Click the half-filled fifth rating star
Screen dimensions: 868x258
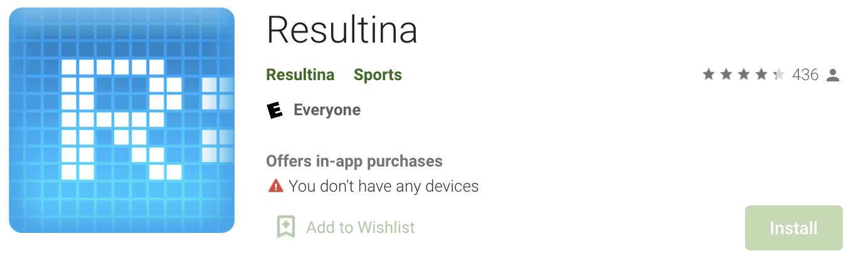(x=779, y=75)
